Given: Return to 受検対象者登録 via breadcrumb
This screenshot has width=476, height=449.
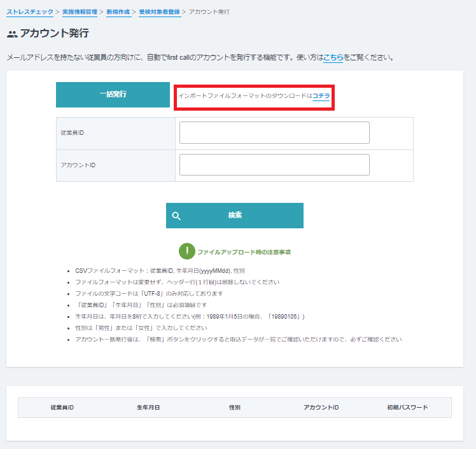Looking at the screenshot, I should click(160, 12).
